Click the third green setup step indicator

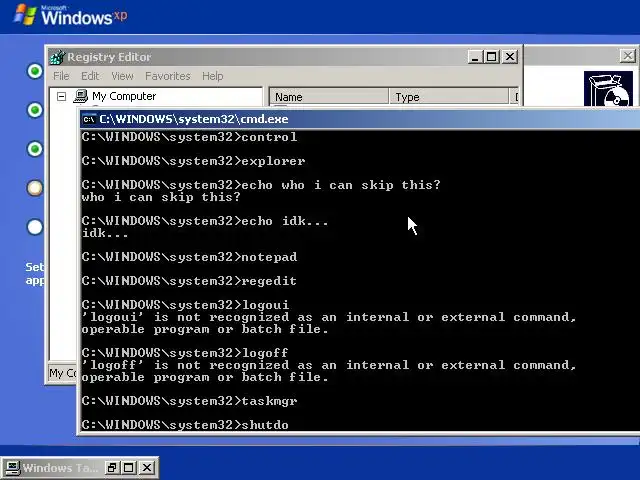(x=35, y=149)
